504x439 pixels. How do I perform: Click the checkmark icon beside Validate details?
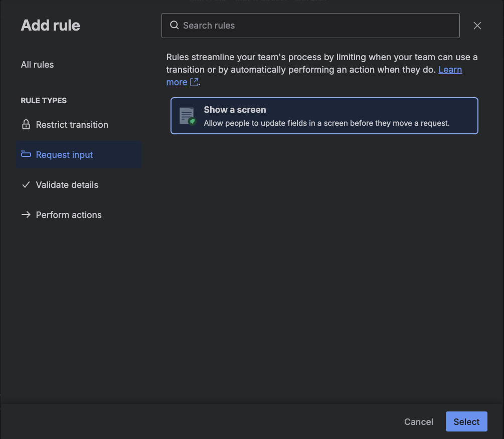[26, 185]
